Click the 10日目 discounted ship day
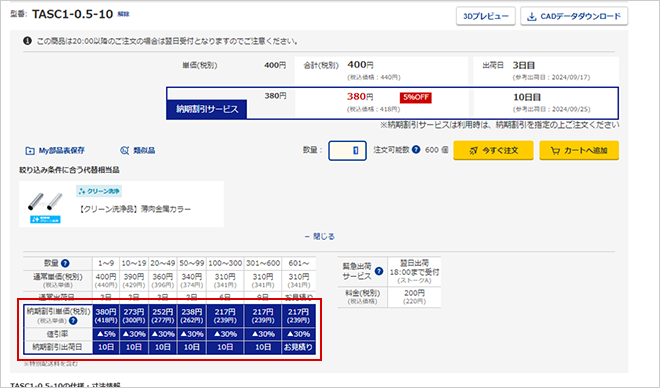660x388 pixels. pyautogui.click(x=527, y=97)
